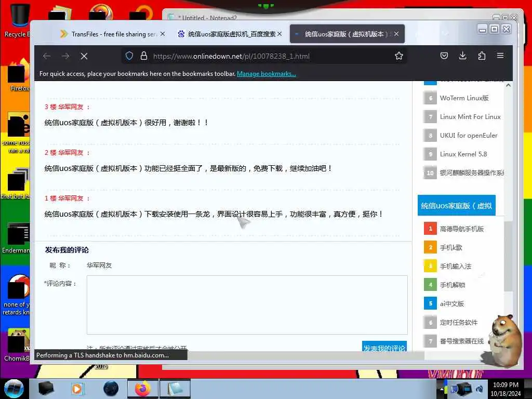Click the browser Forward arrow
The height and width of the screenshot is (399, 532).
tap(65, 56)
